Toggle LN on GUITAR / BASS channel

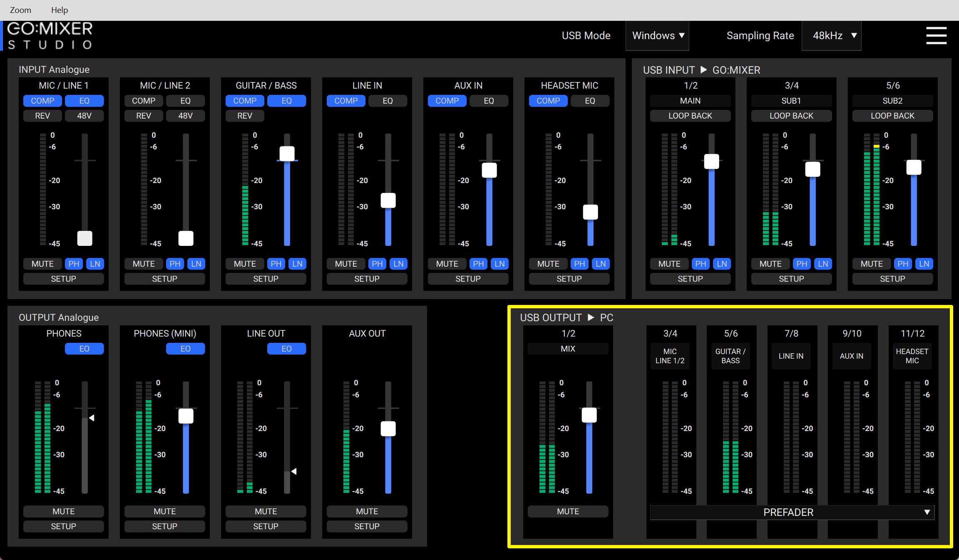tap(297, 264)
